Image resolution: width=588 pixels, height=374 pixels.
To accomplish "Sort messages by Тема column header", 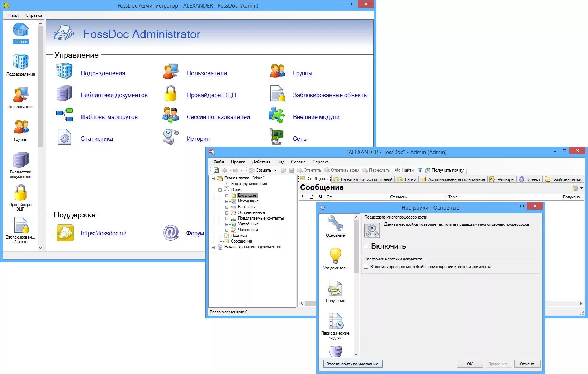I will click(502, 197).
